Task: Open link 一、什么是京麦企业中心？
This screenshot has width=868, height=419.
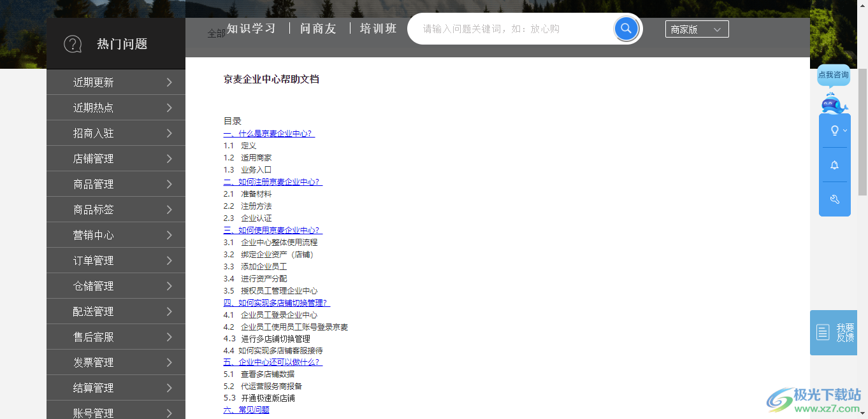Action: (269, 134)
